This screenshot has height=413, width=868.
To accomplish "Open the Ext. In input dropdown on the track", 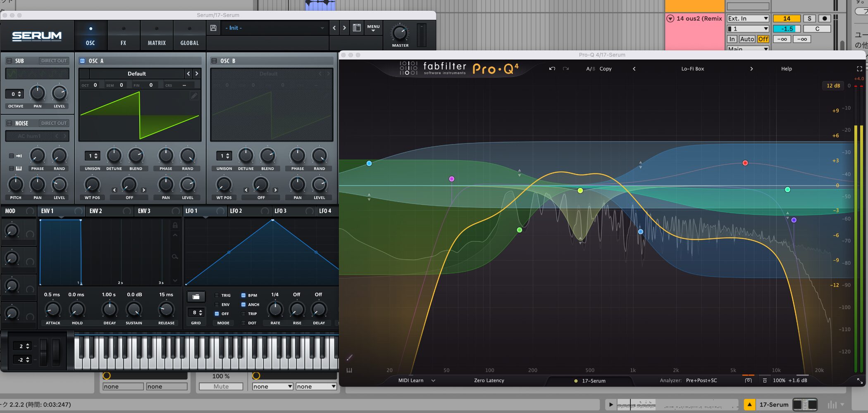I will [x=748, y=19].
